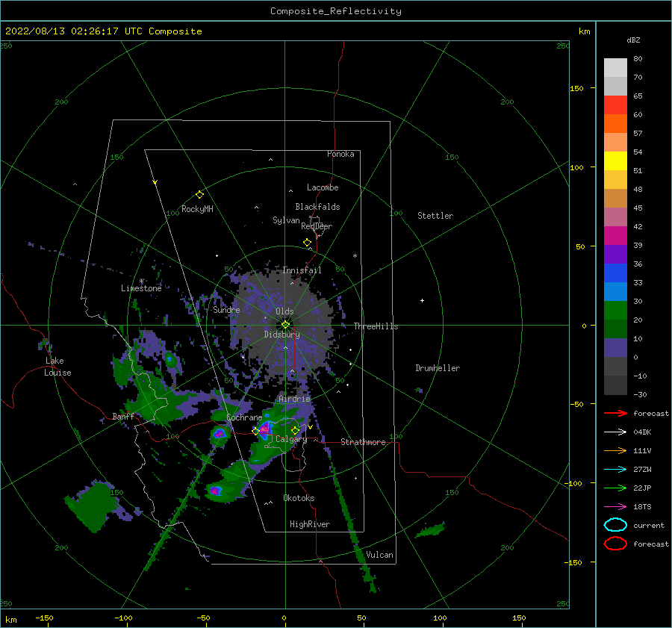The height and width of the screenshot is (628, 672).
Task: Click the RockyMH label
Action: (197, 209)
